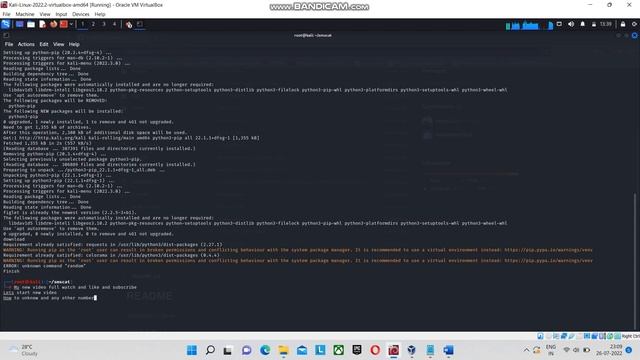Viewport: 640px width, 360px height.
Task: Launch Opera browser from the taskbar
Action: 375,350
